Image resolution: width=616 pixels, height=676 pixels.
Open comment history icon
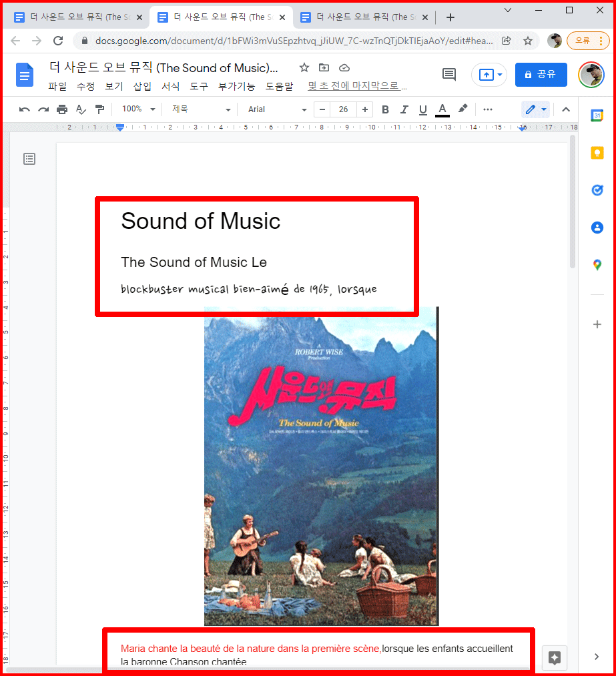pyautogui.click(x=449, y=75)
